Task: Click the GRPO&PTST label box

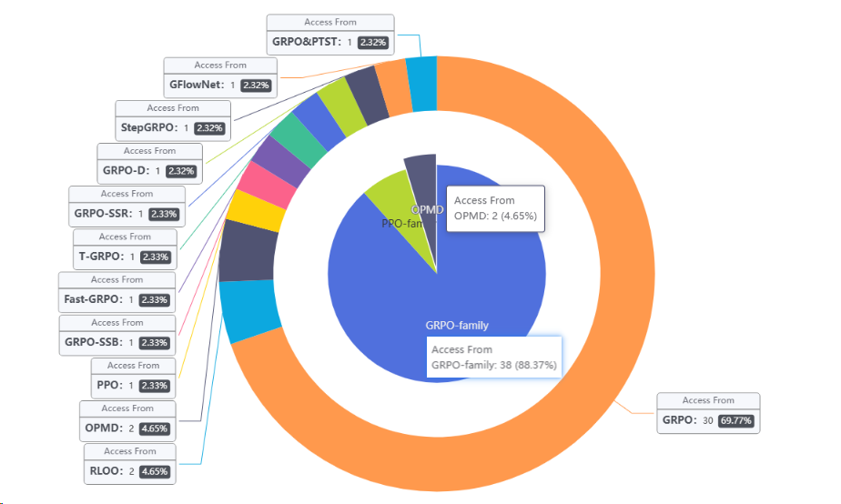Action: pyautogui.click(x=330, y=33)
